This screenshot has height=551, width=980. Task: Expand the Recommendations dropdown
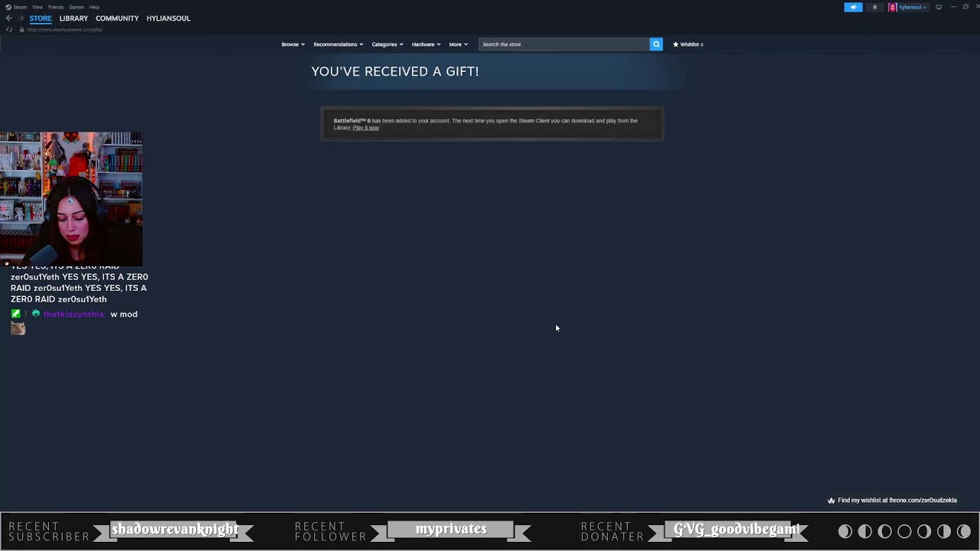[338, 44]
